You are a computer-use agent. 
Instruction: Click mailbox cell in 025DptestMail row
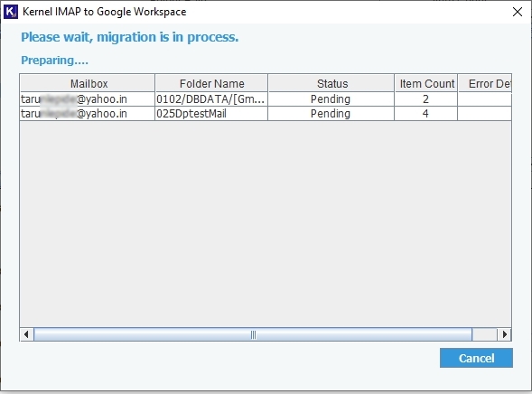pyautogui.click(x=88, y=114)
